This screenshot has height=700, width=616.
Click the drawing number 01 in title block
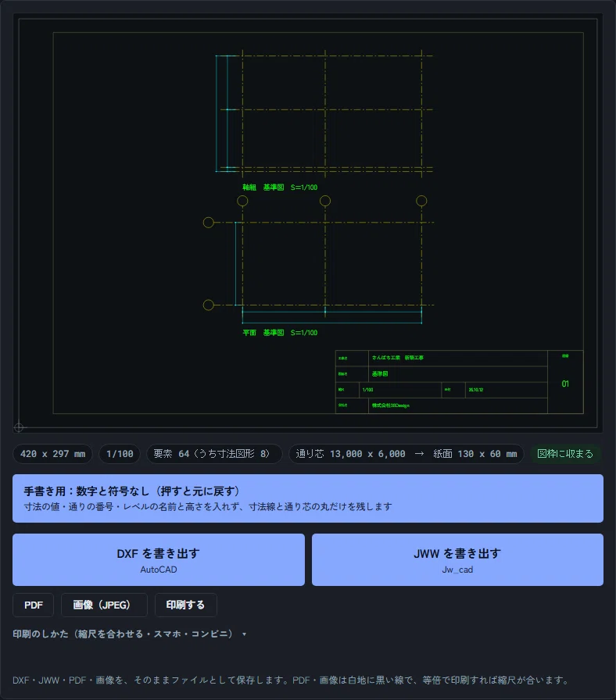point(565,384)
